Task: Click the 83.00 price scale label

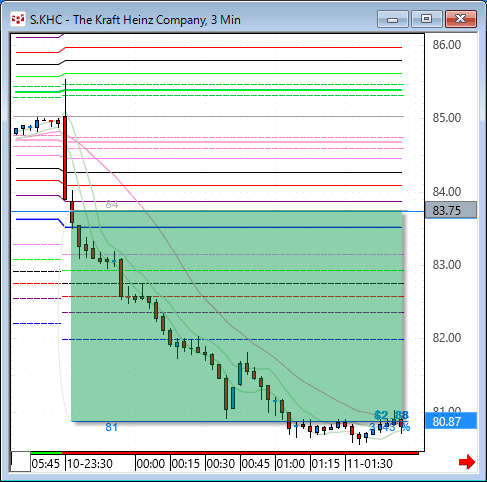Action: (447, 265)
